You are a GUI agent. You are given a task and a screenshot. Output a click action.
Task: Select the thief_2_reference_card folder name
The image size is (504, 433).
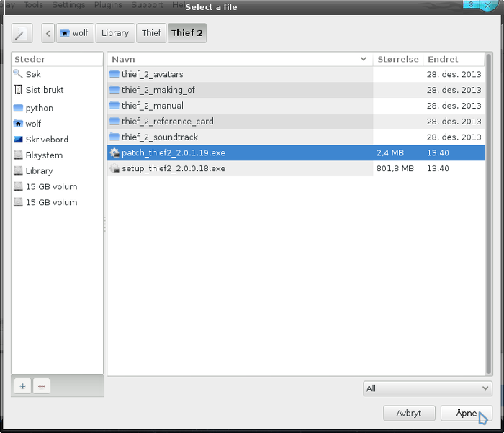point(168,122)
